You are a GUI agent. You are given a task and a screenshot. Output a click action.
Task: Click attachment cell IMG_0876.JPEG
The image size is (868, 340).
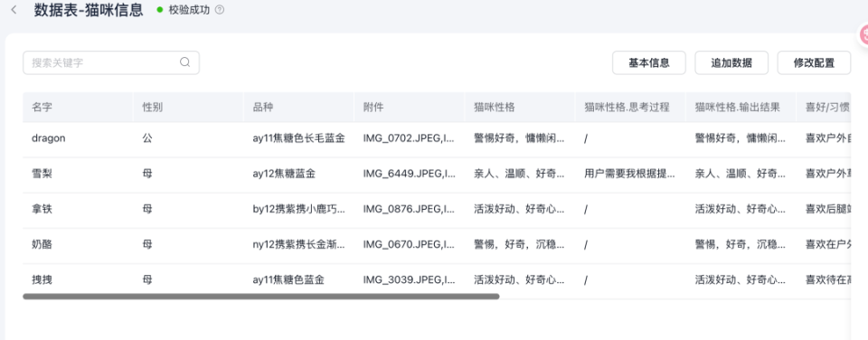coord(409,209)
